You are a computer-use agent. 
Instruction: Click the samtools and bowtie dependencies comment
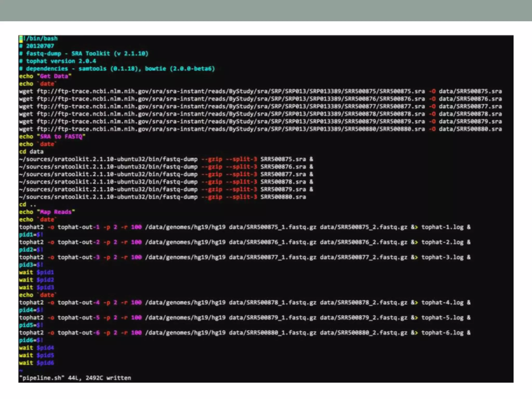(x=117, y=69)
